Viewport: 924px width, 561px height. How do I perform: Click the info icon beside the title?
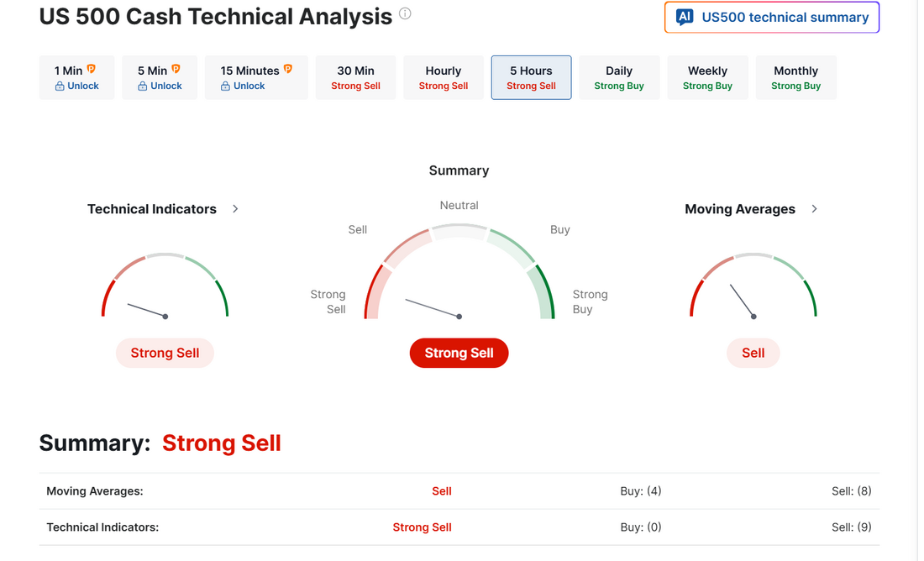pos(405,13)
